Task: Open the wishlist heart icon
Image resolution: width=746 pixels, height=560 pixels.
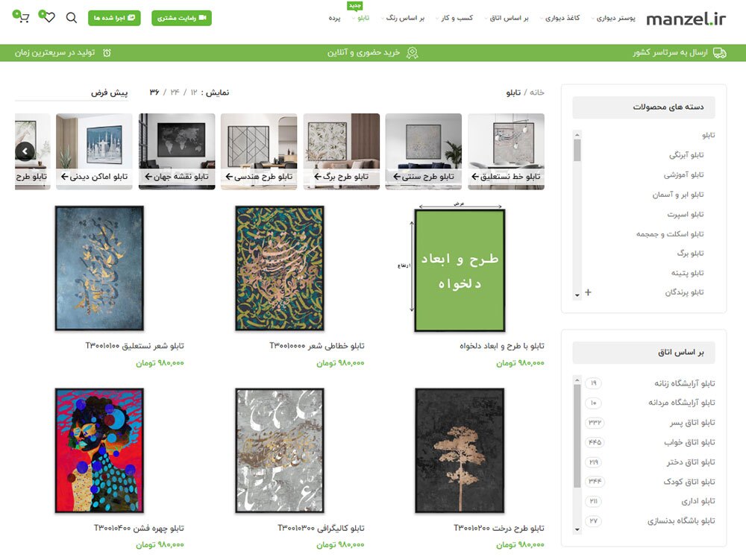Action: [x=48, y=17]
